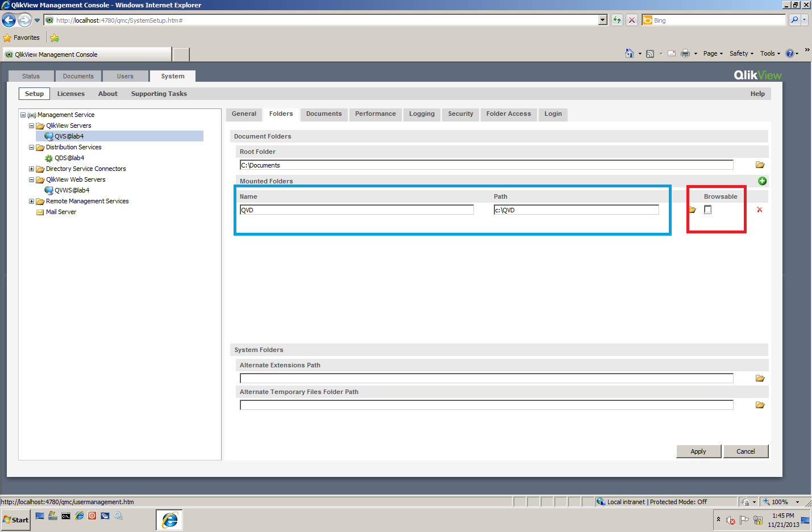
Task: Click the browser Forward arrow button
Action: tap(24, 20)
